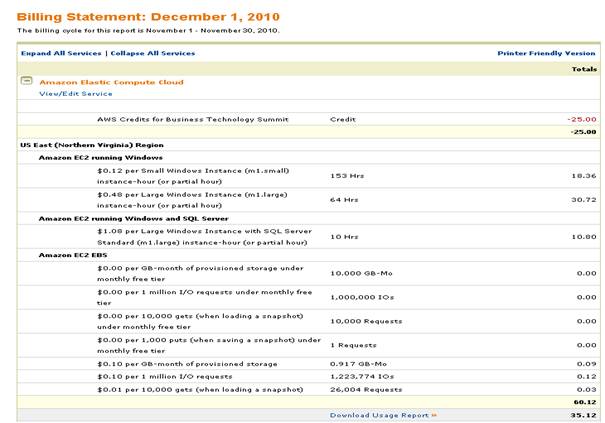Image resolution: width=605 pixels, height=423 pixels.
Task: Click the $0.48 Large Windows Instance description
Action: tap(192, 200)
